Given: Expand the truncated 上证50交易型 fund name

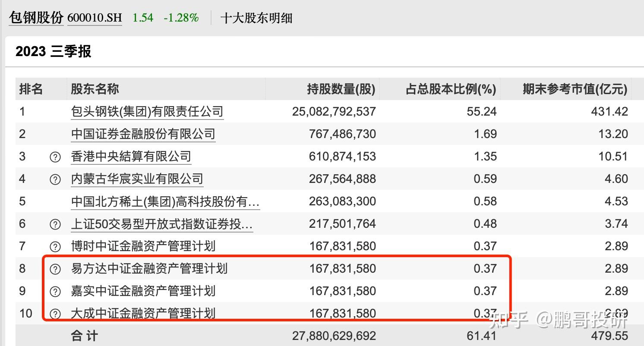Looking at the screenshot, I should click(162, 223).
